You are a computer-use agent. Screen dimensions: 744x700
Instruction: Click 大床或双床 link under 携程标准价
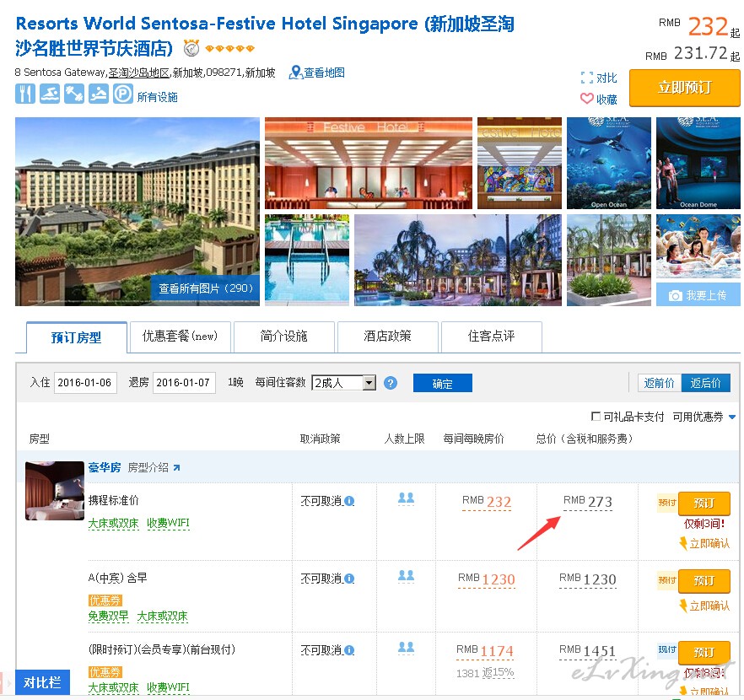click(x=113, y=523)
